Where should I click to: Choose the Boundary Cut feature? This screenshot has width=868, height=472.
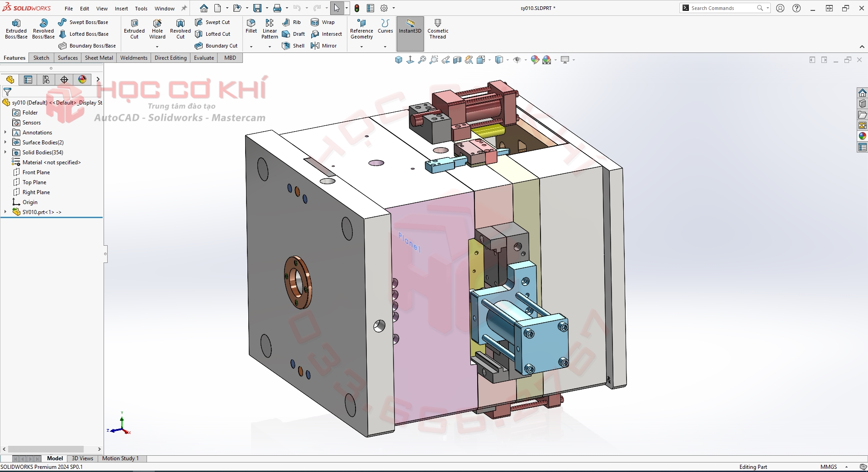tap(216, 46)
